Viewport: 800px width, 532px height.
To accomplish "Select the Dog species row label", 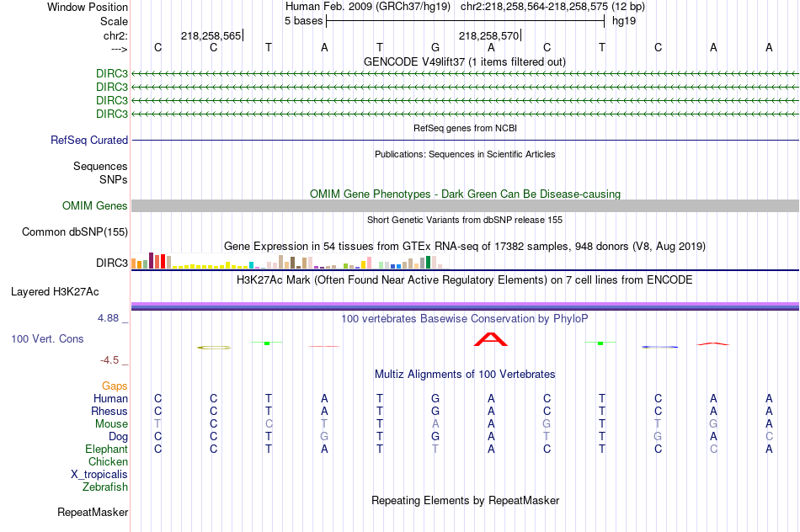I will 118,437.
